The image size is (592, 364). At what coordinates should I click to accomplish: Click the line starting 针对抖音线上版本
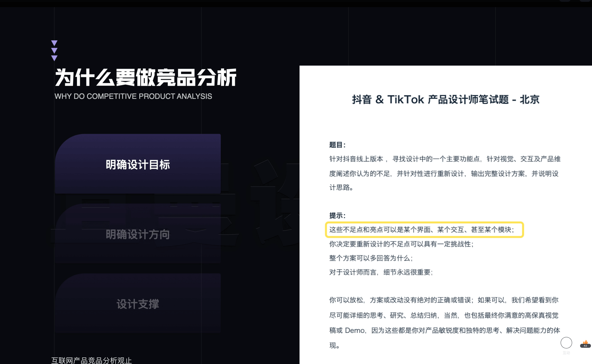(445, 159)
